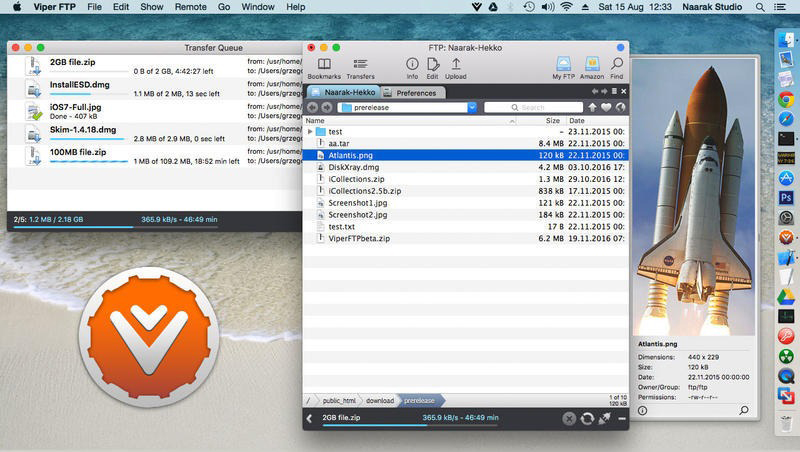Click the public_html breadcrumb
800x452 pixels.
(x=339, y=400)
